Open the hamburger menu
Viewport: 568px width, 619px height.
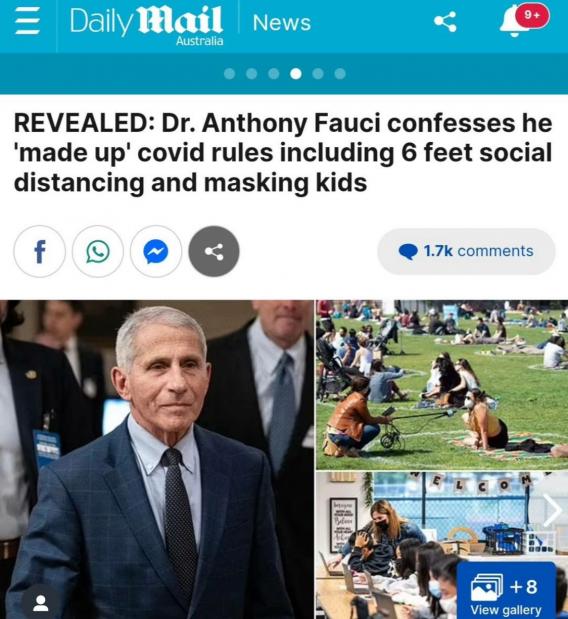pyautogui.click(x=27, y=23)
